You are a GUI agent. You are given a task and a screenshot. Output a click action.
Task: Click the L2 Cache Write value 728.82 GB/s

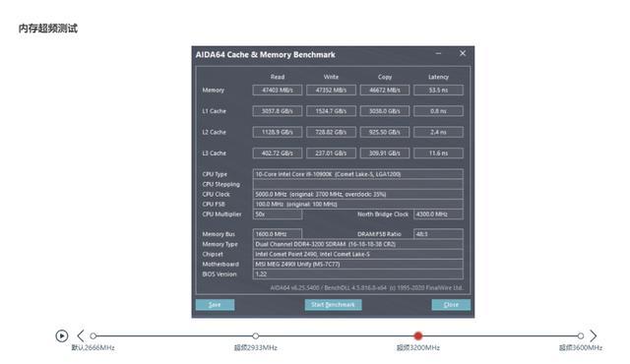click(331, 132)
